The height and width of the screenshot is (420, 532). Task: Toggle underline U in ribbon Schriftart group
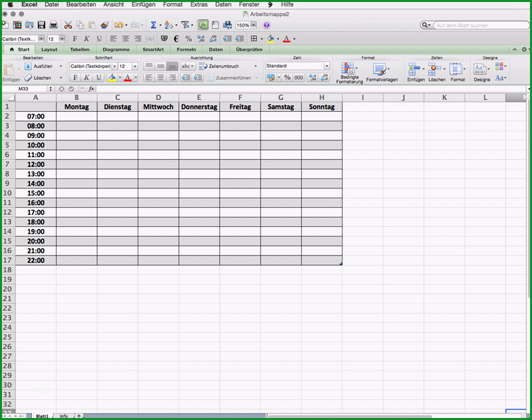point(98,77)
